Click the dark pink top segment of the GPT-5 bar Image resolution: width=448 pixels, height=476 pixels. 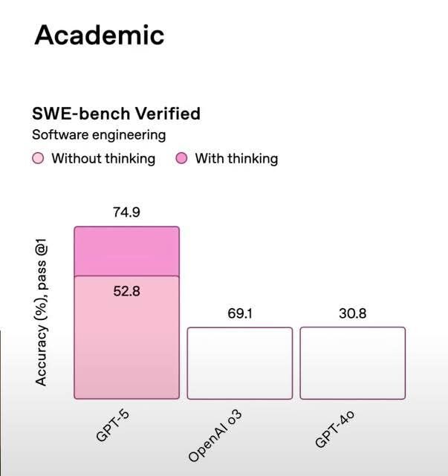(x=127, y=251)
